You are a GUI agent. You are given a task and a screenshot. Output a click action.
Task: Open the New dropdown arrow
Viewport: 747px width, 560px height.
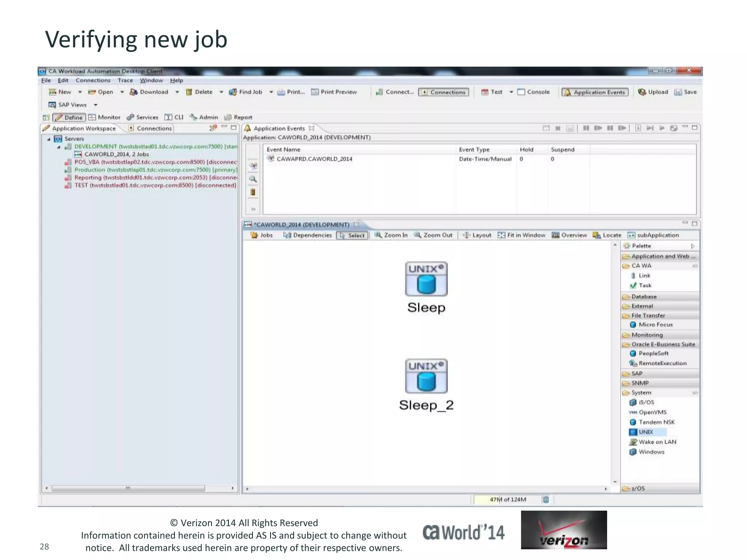tap(80, 92)
